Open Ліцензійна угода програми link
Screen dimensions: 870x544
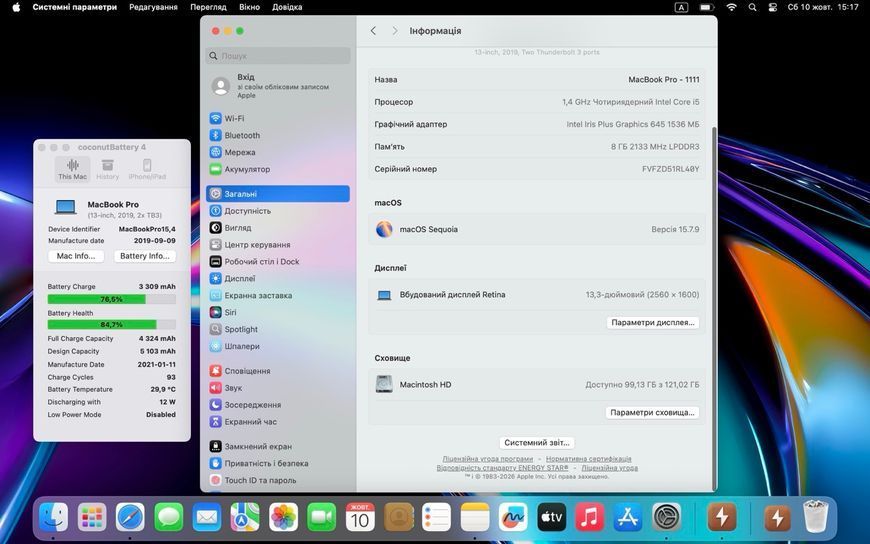tap(488, 459)
